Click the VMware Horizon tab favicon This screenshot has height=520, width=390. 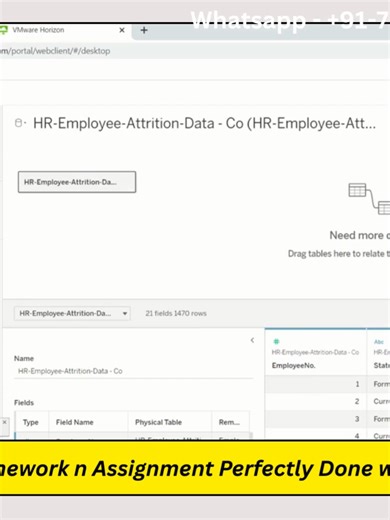click(3, 30)
